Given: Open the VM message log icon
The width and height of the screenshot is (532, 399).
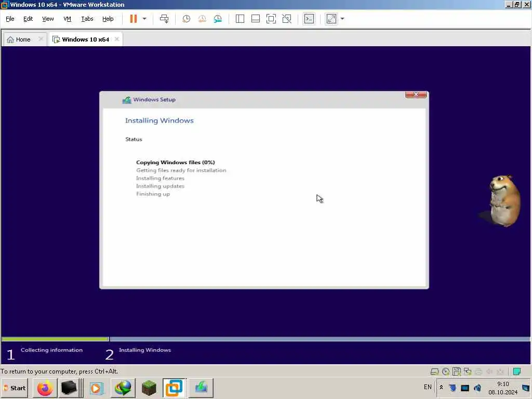Looking at the screenshot, I should click(x=517, y=371).
